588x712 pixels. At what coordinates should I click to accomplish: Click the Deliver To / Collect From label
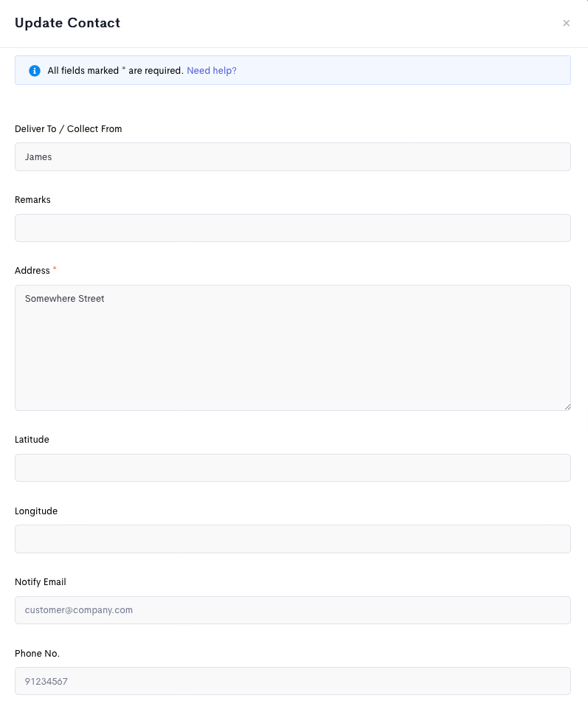click(x=68, y=129)
